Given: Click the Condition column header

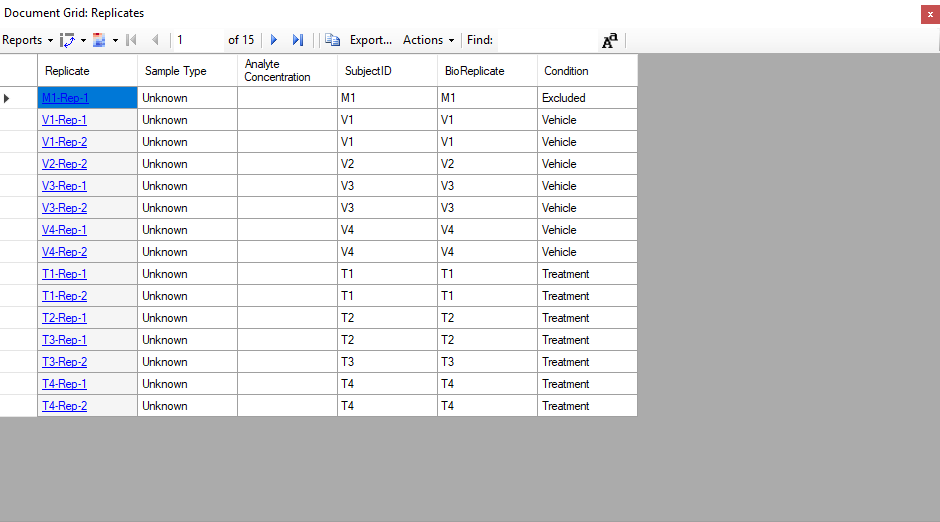Looking at the screenshot, I should pos(586,71).
